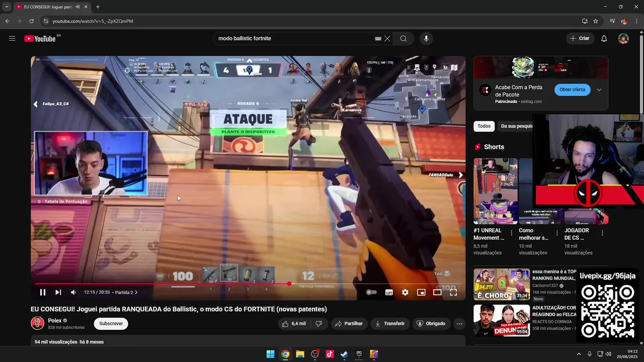644x362 pixels.
Task: Install app icon in address bar
Action: tap(585, 21)
